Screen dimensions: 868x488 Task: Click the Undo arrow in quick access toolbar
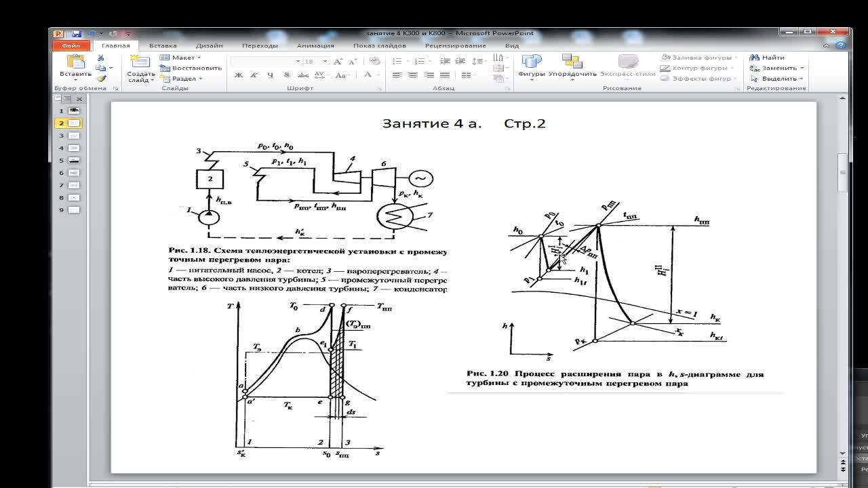point(90,33)
